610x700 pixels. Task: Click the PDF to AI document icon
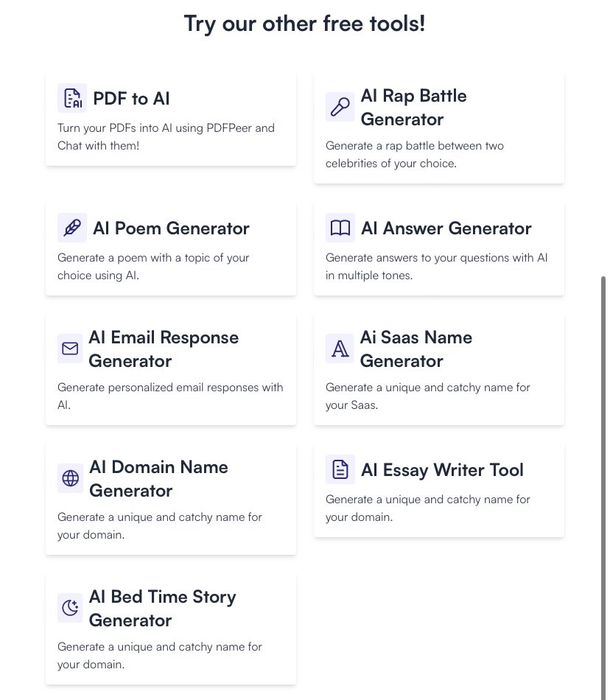(x=72, y=98)
